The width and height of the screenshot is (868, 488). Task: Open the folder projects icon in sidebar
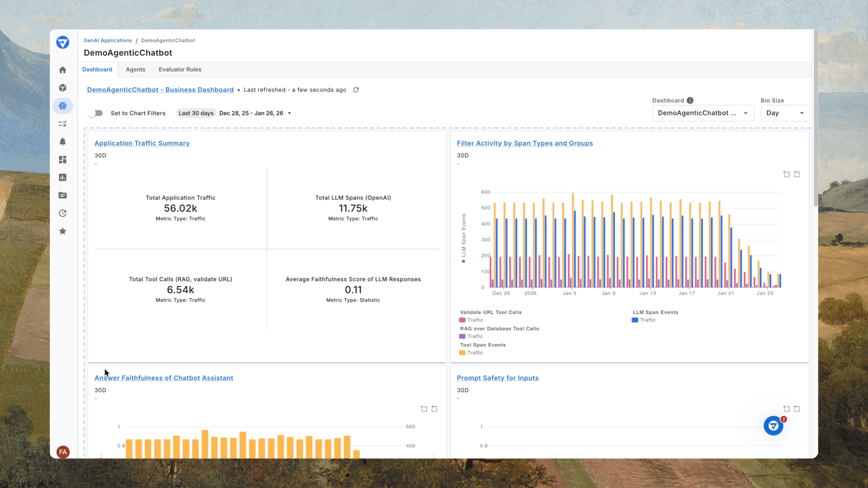pyautogui.click(x=62, y=196)
